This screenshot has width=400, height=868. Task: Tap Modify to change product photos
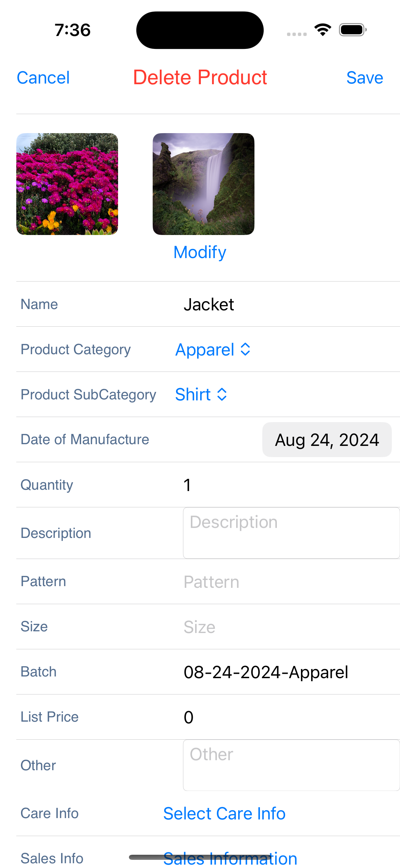[199, 252]
